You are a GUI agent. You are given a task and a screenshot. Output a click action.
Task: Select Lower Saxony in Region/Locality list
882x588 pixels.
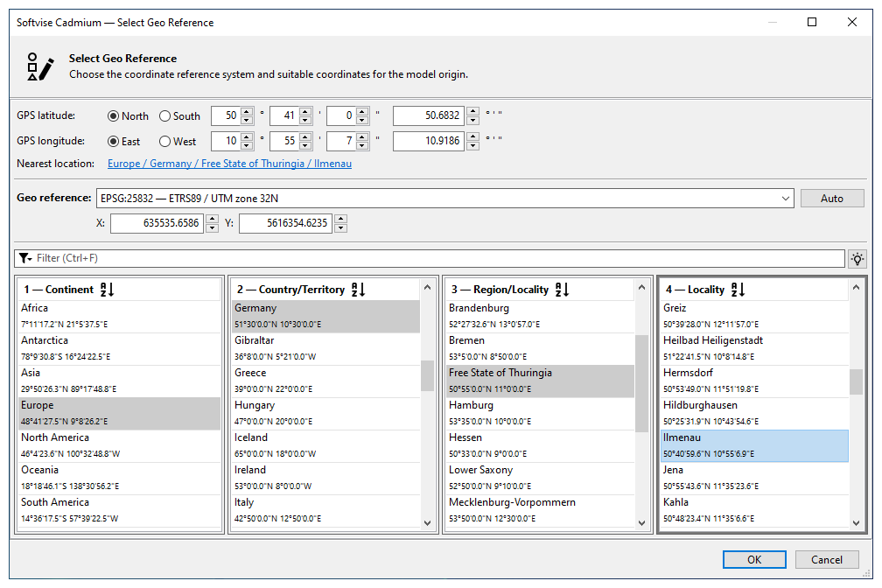pos(541,478)
